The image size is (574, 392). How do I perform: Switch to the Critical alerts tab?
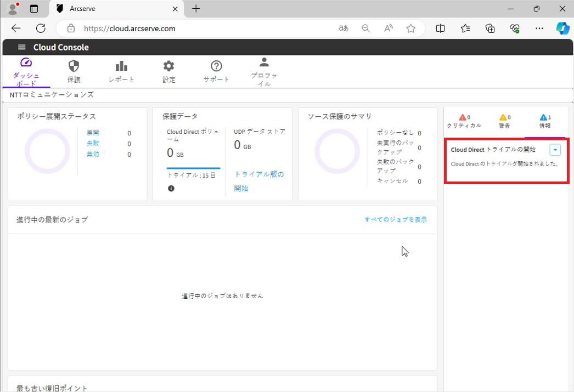(464, 121)
